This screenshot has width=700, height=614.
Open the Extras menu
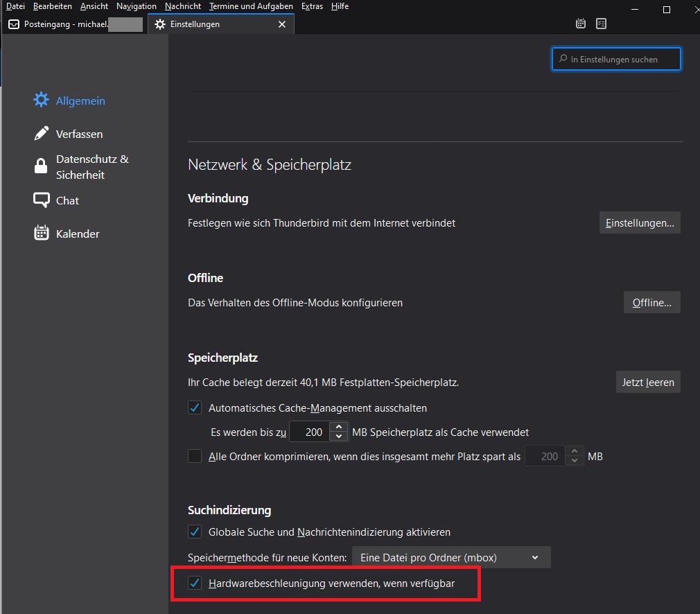click(312, 6)
